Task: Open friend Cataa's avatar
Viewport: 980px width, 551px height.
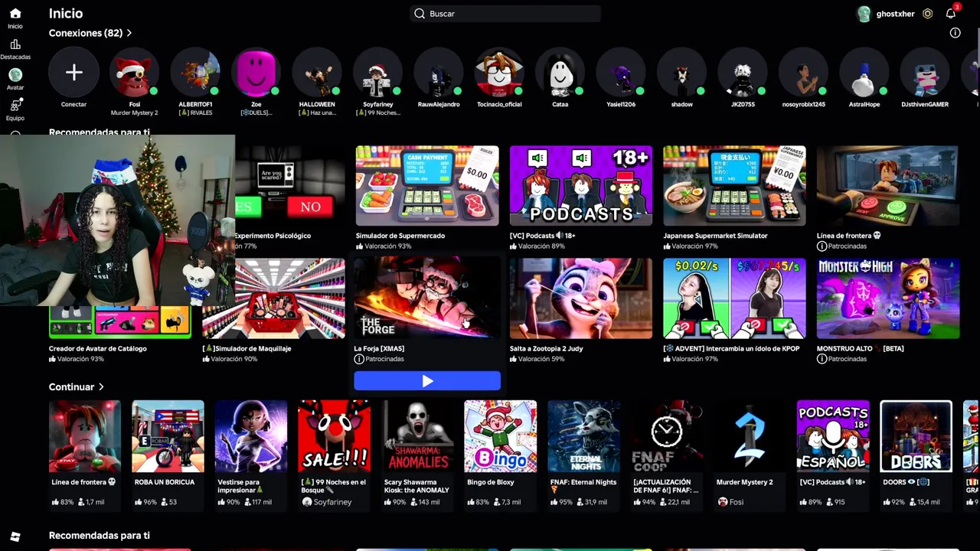Action: click(560, 73)
